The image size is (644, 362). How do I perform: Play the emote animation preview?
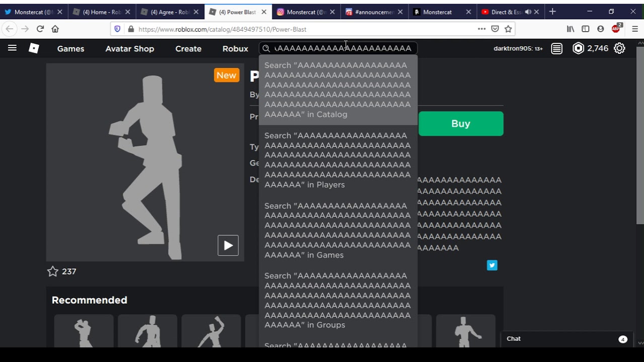pos(228,245)
